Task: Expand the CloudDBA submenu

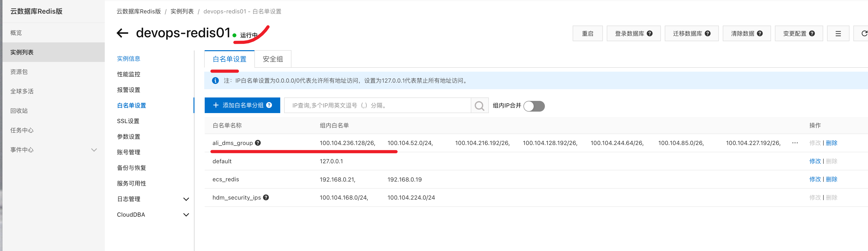Action: point(186,215)
